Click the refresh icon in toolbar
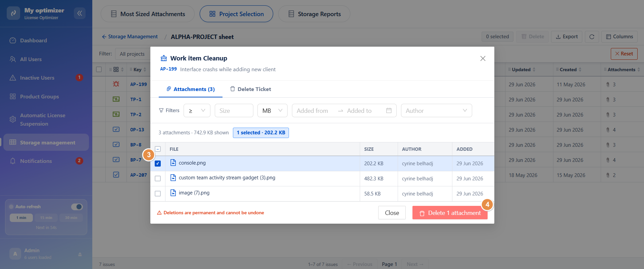Image resolution: width=644 pixels, height=269 pixels. 592,37
